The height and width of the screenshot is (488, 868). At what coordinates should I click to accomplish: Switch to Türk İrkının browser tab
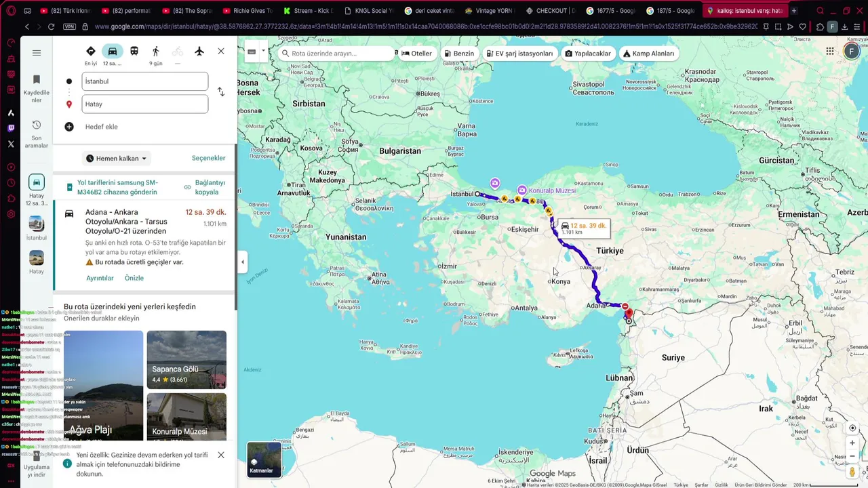(x=65, y=11)
